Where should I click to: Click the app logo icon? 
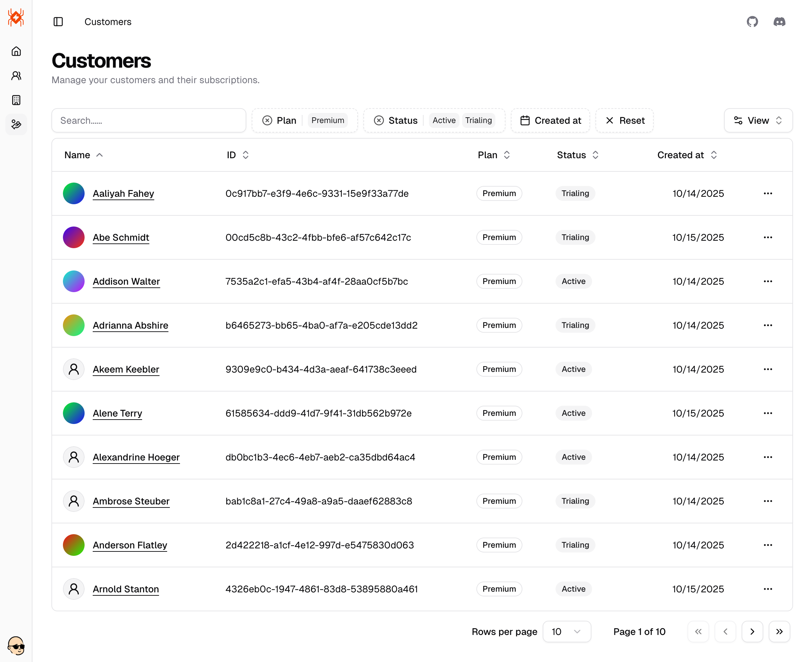16,18
